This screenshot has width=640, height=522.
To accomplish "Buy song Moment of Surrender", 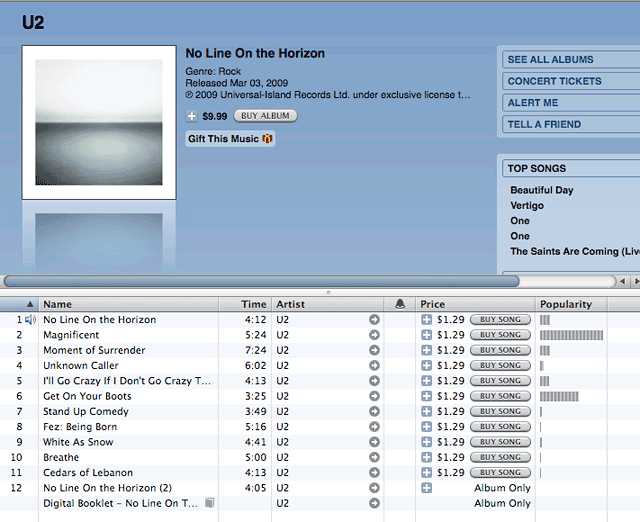I will click(x=500, y=350).
